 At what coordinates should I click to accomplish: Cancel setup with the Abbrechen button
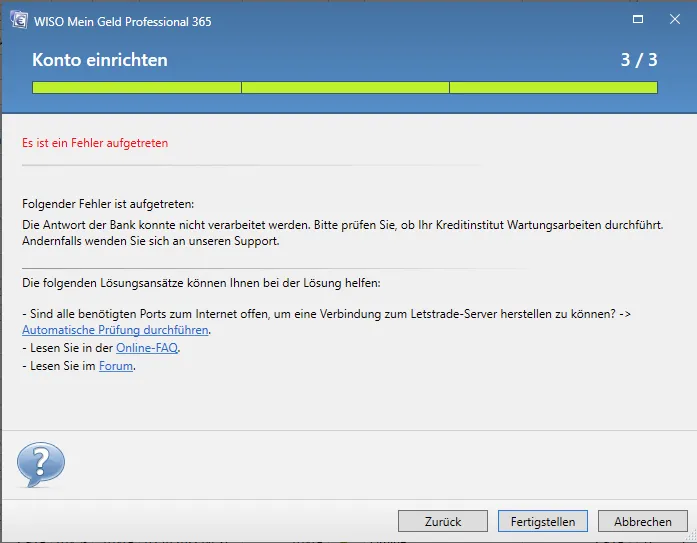(642, 521)
